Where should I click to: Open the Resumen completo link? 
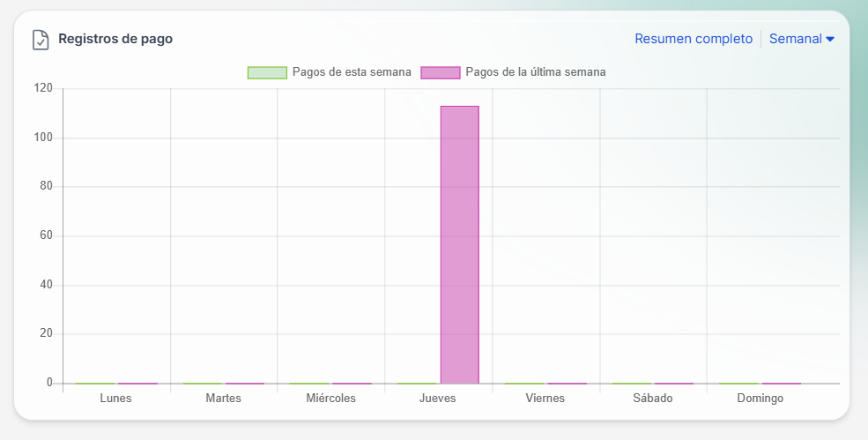point(694,39)
